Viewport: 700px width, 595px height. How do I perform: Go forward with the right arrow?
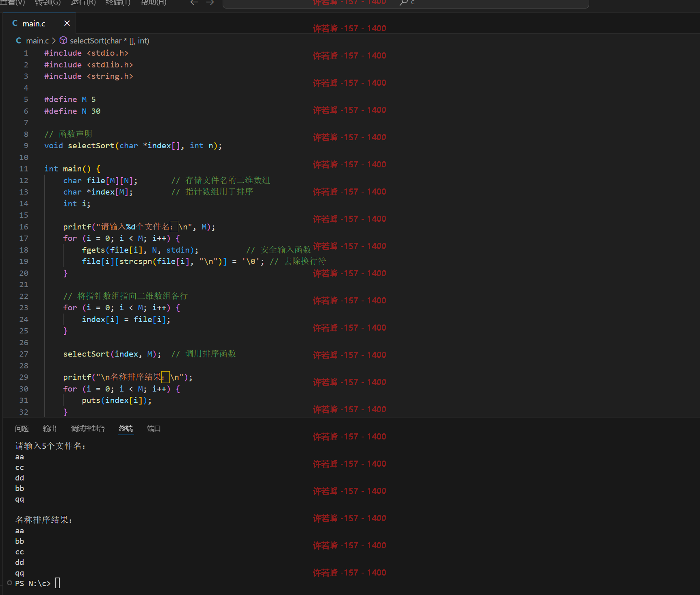tap(210, 2)
